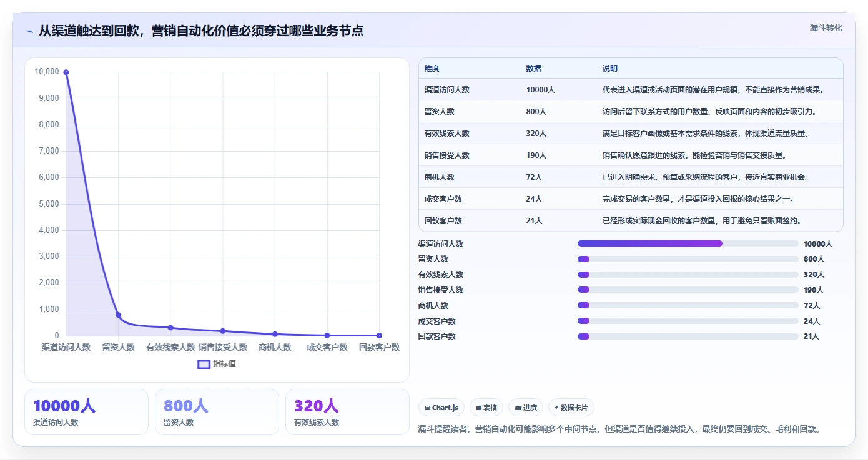
Task: Select the 表格 tag
Action: pos(486,408)
